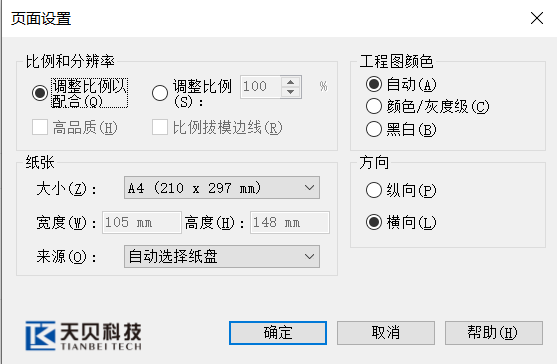Click the 宽度 width input field
Viewport: 557px width, 364px height.
(142, 222)
